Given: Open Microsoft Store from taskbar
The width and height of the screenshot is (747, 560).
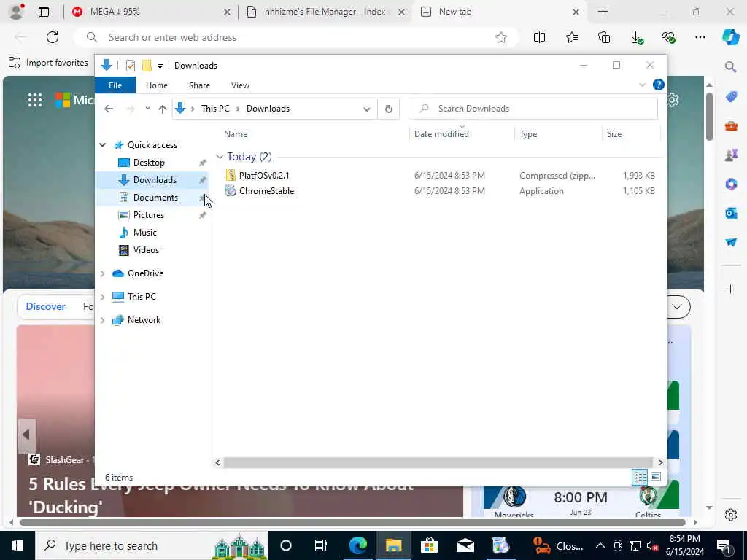Looking at the screenshot, I should click(x=429, y=545).
